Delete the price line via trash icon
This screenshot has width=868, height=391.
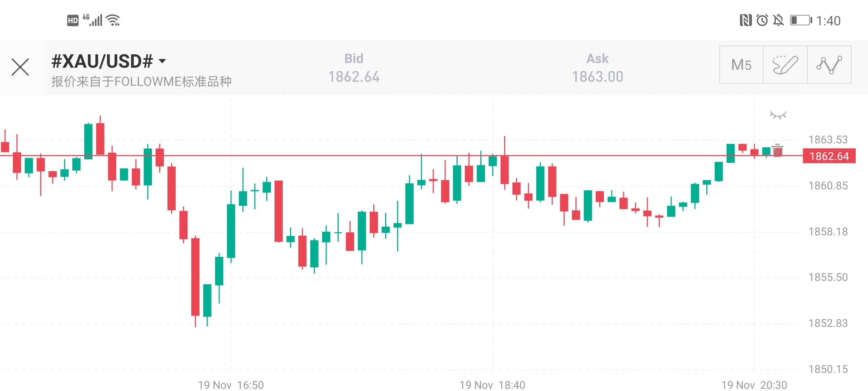coord(777,150)
